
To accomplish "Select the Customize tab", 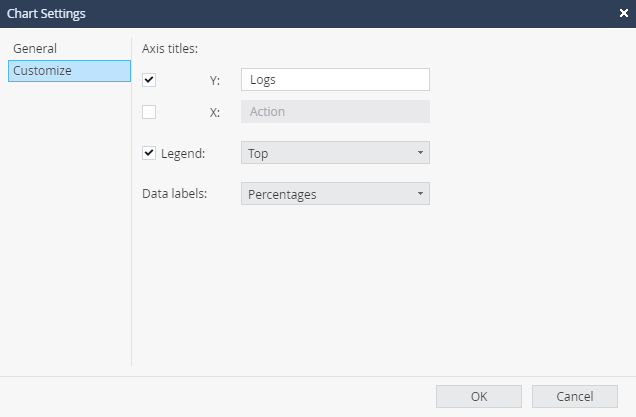I will (x=69, y=71).
